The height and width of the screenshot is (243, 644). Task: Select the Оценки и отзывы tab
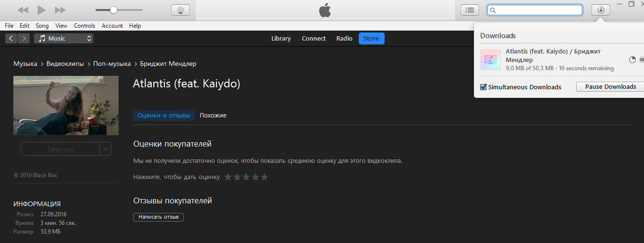coord(164,116)
